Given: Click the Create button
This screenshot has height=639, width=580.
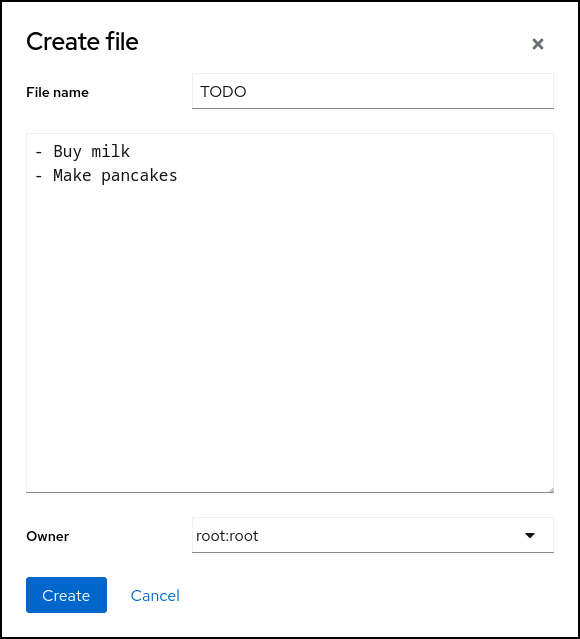Looking at the screenshot, I should [66, 595].
